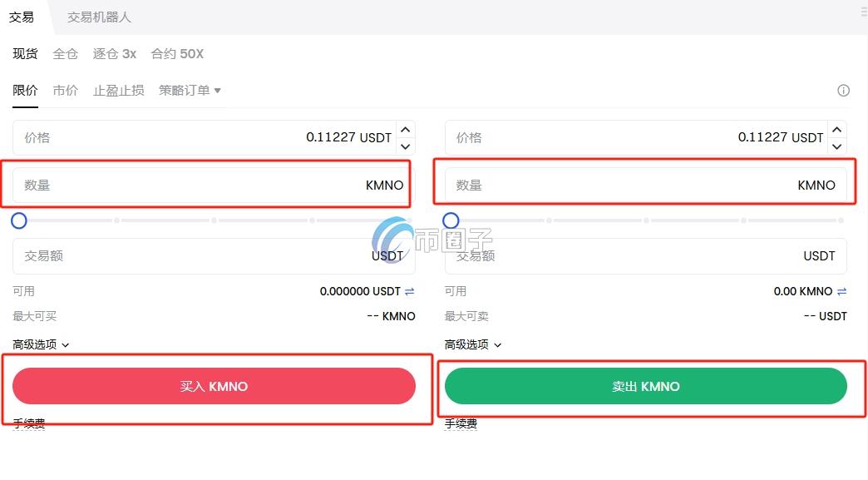
Task: Switch to the 交易机器人 tab
Action: click(x=98, y=17)
